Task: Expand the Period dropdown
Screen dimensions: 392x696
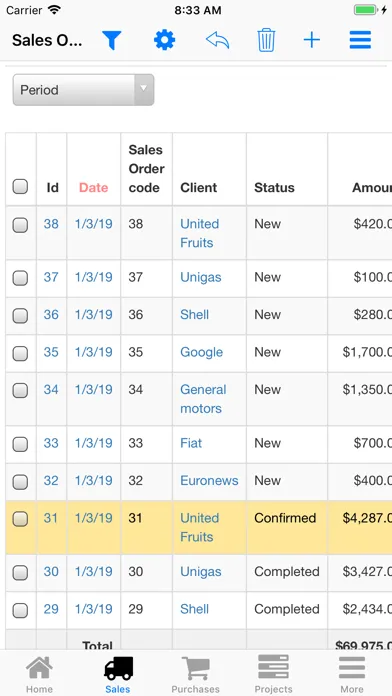Action: pyautogui.click(x=83, y=90)
